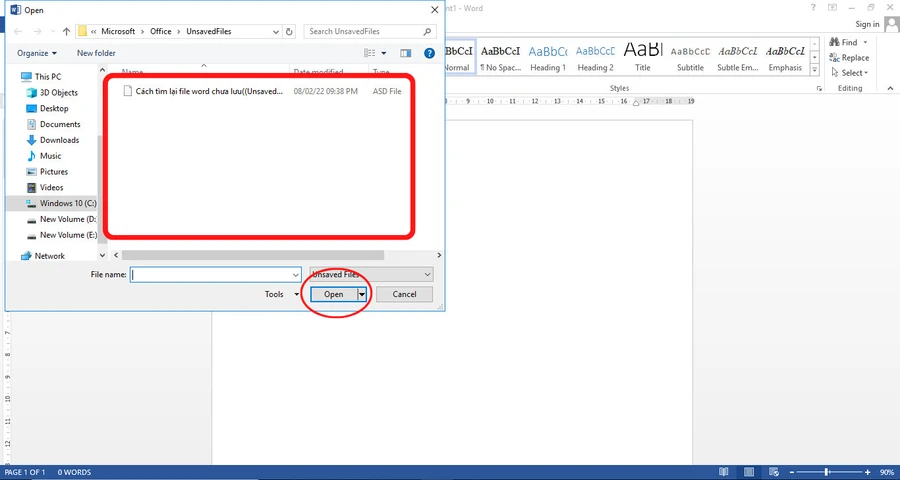Select New Volume (E:) drive
This screenshot has width=900, height=480.
[61, 235]
